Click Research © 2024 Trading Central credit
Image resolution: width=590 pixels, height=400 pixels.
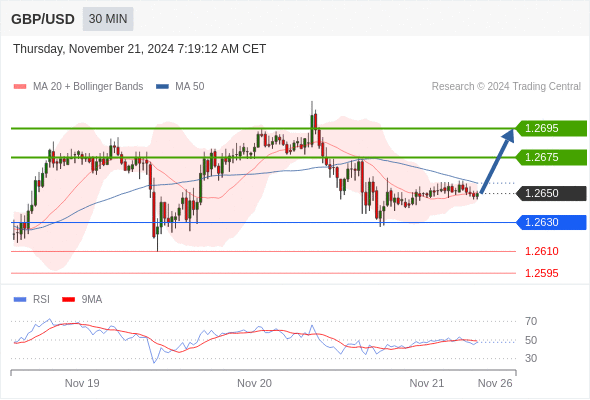[x=506, y=87]
